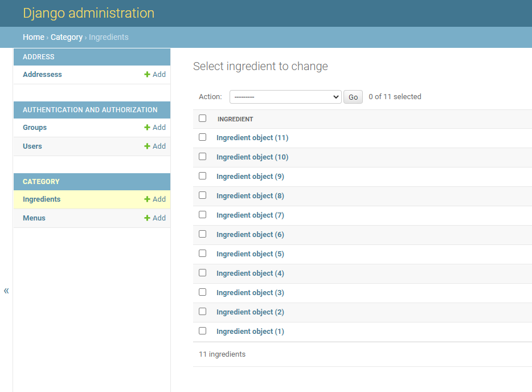Viewport: 532px width, 392px height.
Task: Open Ingredient object (4)
Action: [x=251, y=273]
